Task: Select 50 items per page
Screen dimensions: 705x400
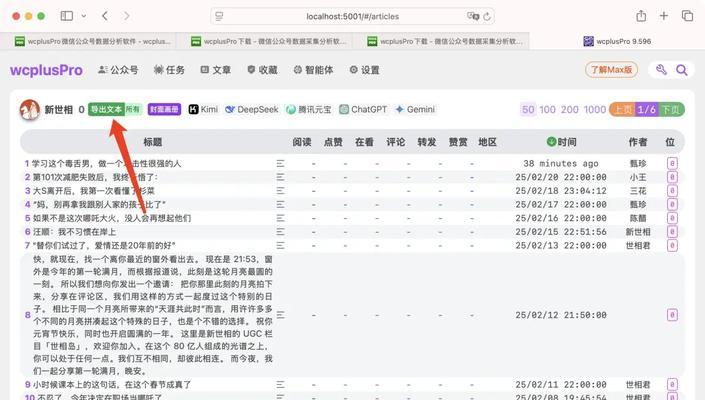Action: (x=528, y=110)
